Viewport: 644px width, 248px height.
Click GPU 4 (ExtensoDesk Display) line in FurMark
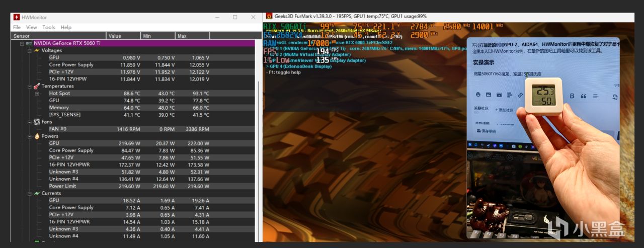[299, 66]
